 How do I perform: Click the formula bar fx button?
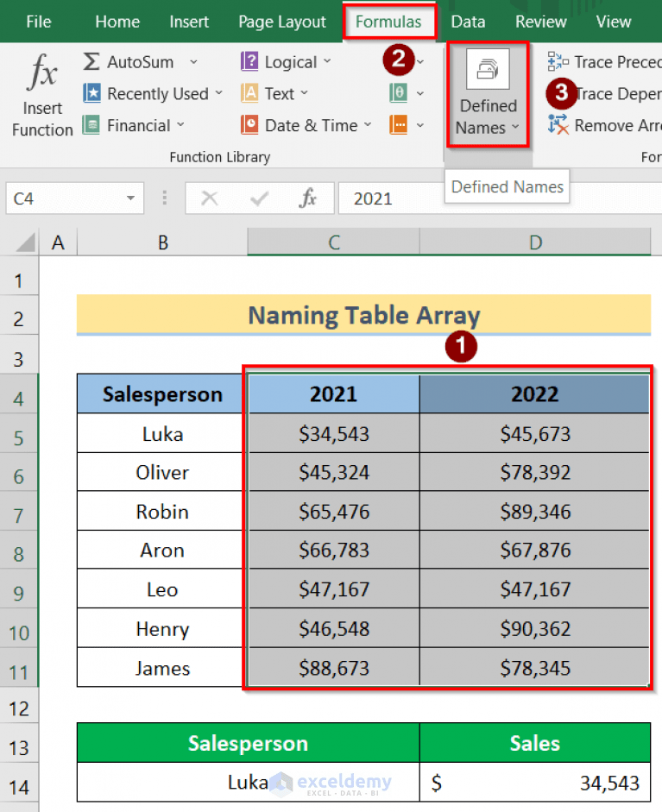307,198
